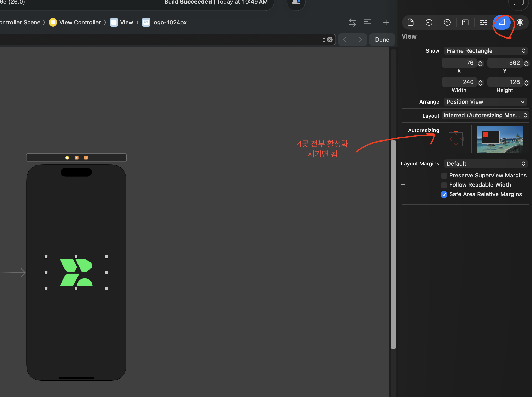This screenshot has height=397, width=532.
Task: Enable Preserve Superview Margins
Action: coord(444,176)
